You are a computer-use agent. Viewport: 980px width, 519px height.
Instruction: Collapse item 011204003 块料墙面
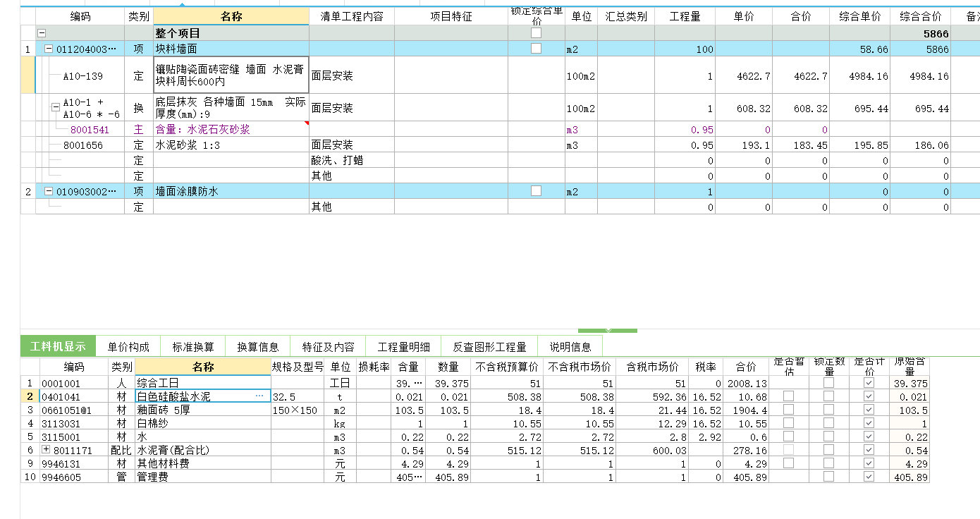click(x=49, y=49)
